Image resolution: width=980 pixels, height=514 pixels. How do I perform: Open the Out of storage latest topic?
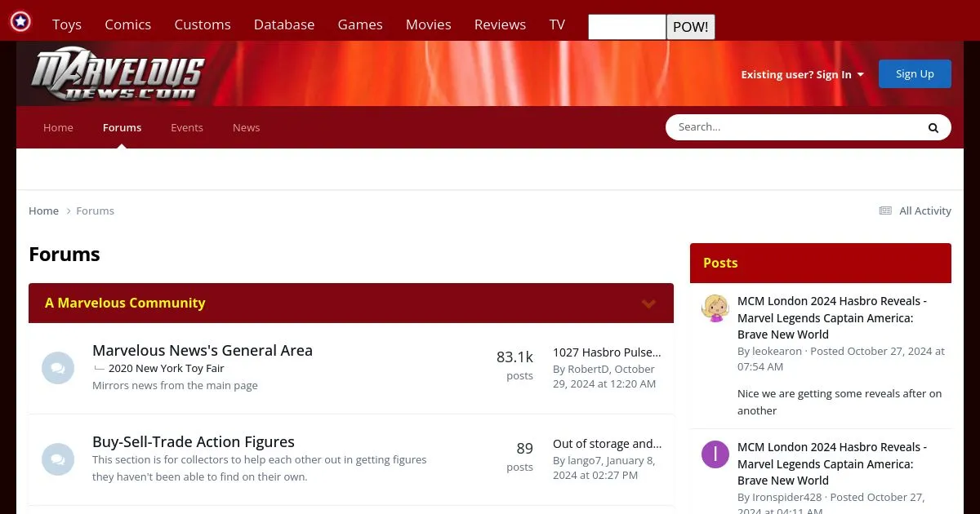(607, 444)
